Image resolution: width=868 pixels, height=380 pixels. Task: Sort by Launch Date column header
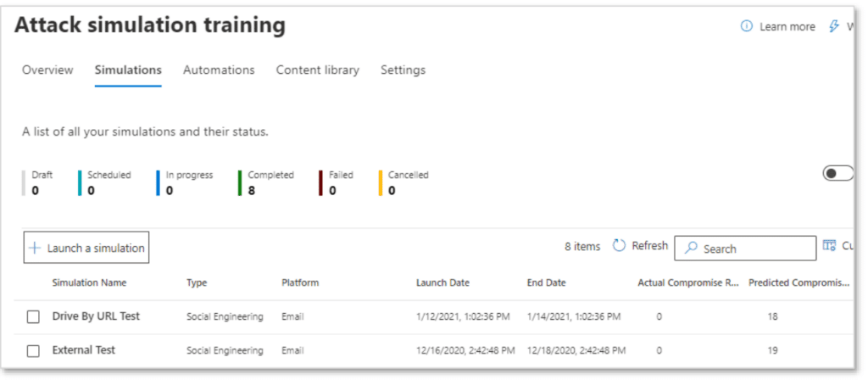pyautogui.click(x=442, y=282)
